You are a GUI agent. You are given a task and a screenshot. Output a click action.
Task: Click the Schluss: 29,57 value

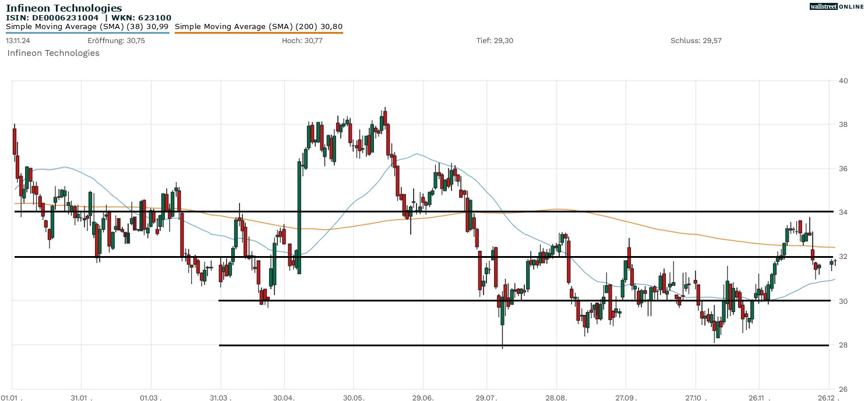tap(696, 41)
